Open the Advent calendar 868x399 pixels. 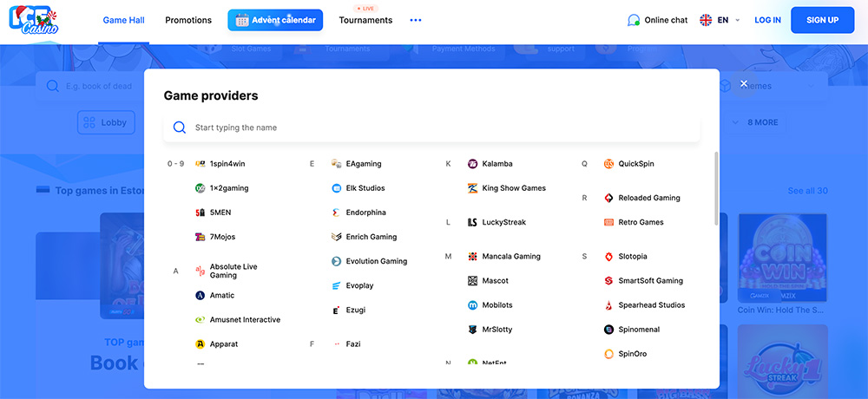tap(275, 20)
